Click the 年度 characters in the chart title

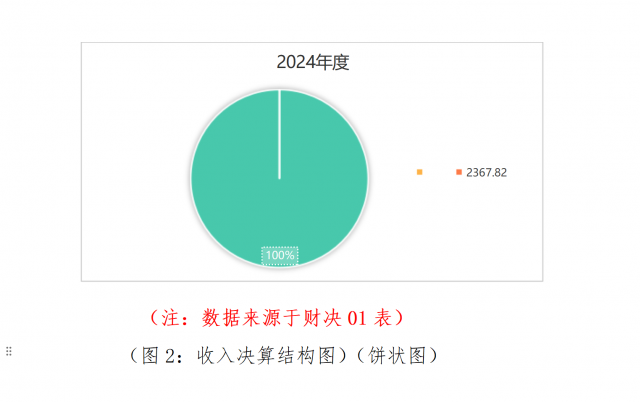click(333, 62)
